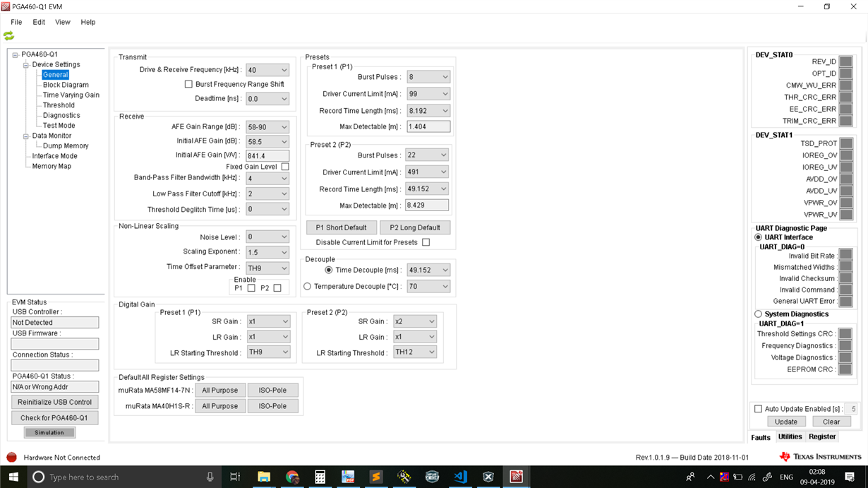
Task: Click ISO-Pole for muRata MA40H1S-R
Action: pos(272,406)
